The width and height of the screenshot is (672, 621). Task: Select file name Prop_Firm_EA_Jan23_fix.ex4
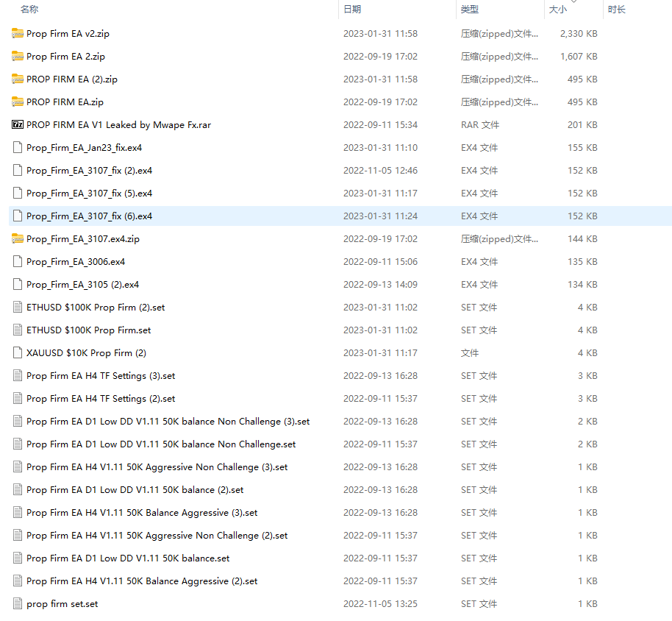click(84, 148)
